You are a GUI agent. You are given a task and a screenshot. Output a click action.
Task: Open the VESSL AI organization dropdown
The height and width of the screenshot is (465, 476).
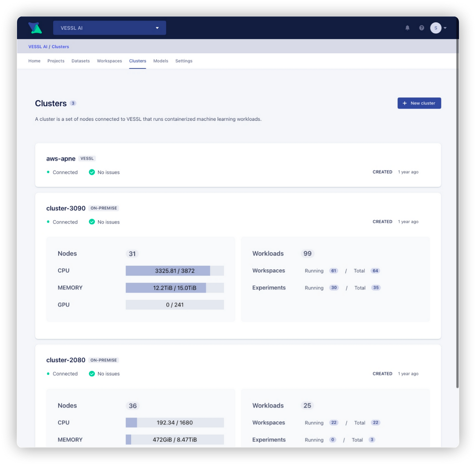point(109,28)
